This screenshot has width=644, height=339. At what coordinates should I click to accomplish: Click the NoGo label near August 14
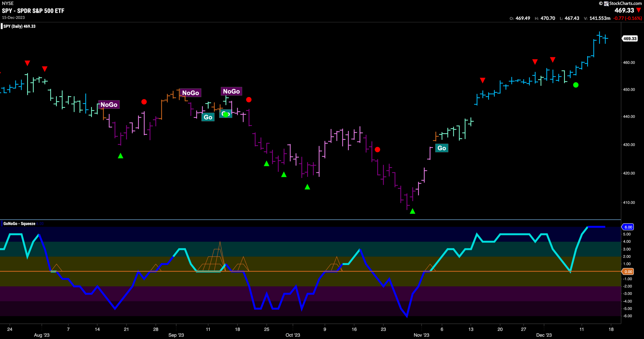pyautogui.click(x=109, y=105)
